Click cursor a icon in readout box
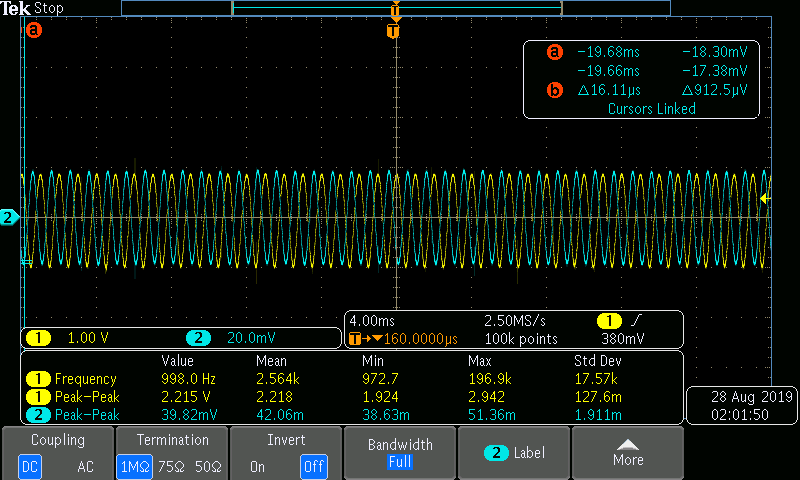This screenshot has height=480, width=800. tap(555, 52)
